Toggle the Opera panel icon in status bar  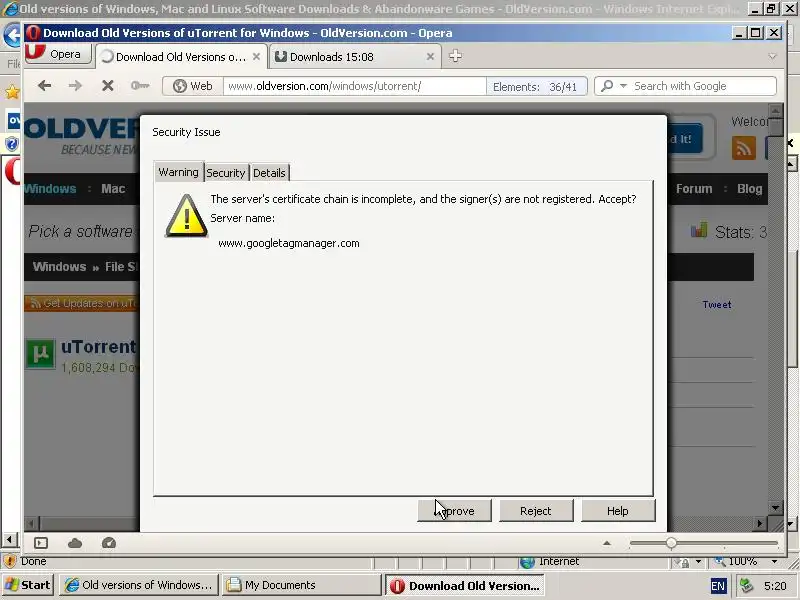tap(41, 543)
